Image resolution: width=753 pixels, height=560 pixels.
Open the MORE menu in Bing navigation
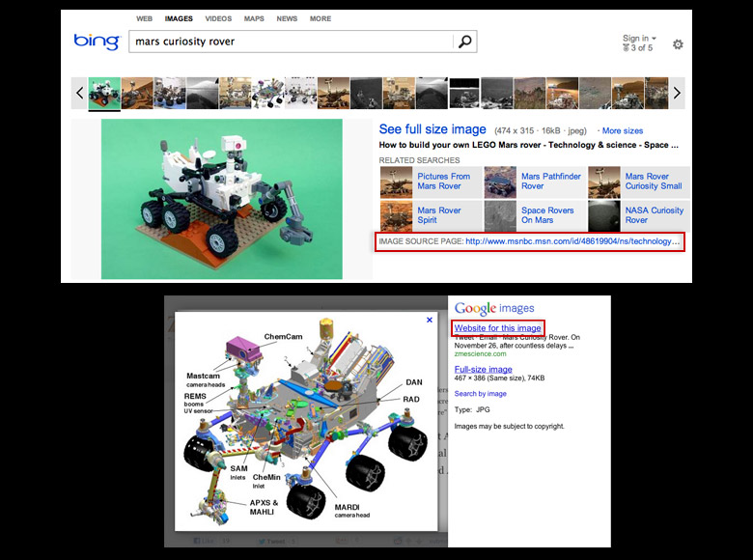click(321, 18)
